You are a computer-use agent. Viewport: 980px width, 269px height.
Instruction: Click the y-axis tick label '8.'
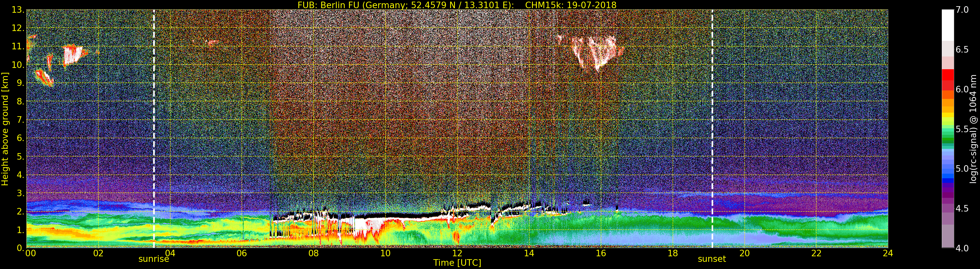(x=20, y=102)
